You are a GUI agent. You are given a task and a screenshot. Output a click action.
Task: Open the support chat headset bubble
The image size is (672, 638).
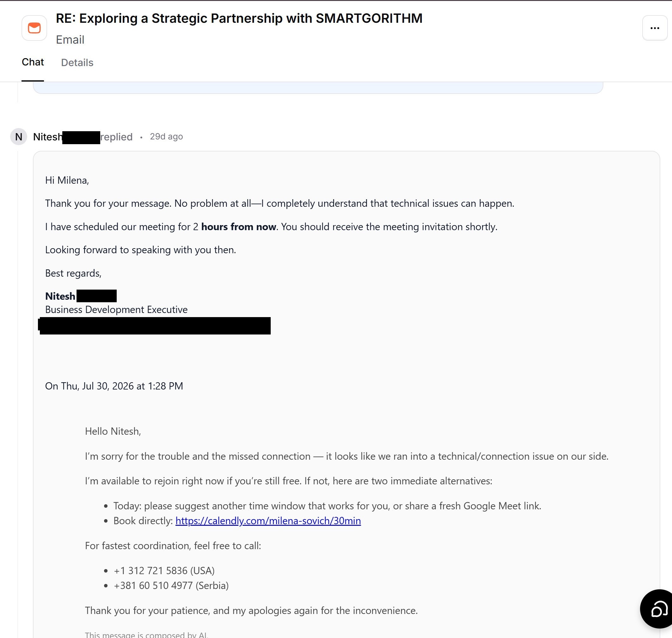tap(657, 609)
